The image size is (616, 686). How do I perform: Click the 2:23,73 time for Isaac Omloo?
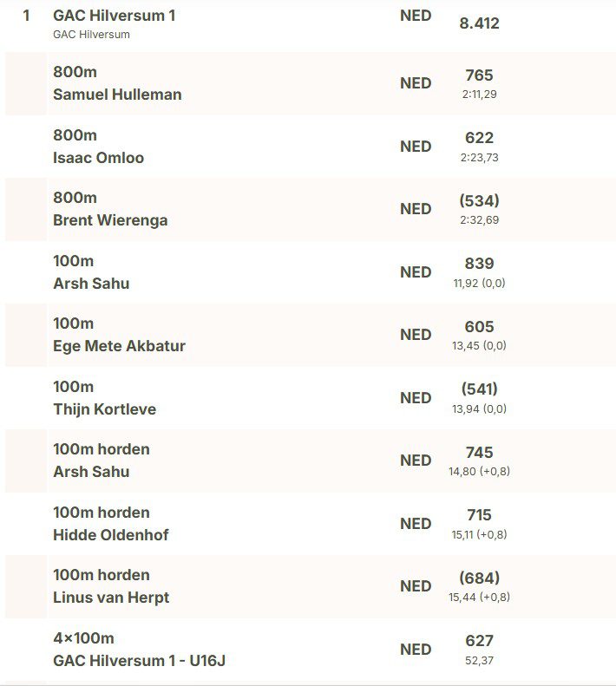click(479, 158)
